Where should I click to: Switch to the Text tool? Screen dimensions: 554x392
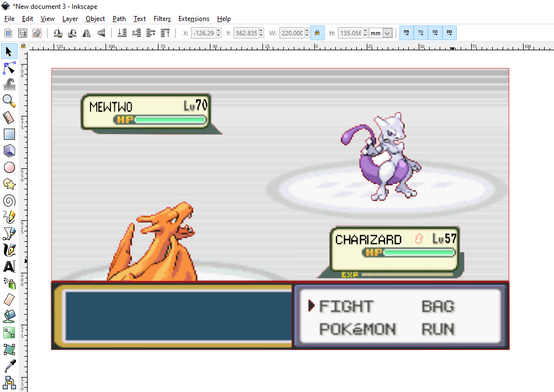[9, 267]
